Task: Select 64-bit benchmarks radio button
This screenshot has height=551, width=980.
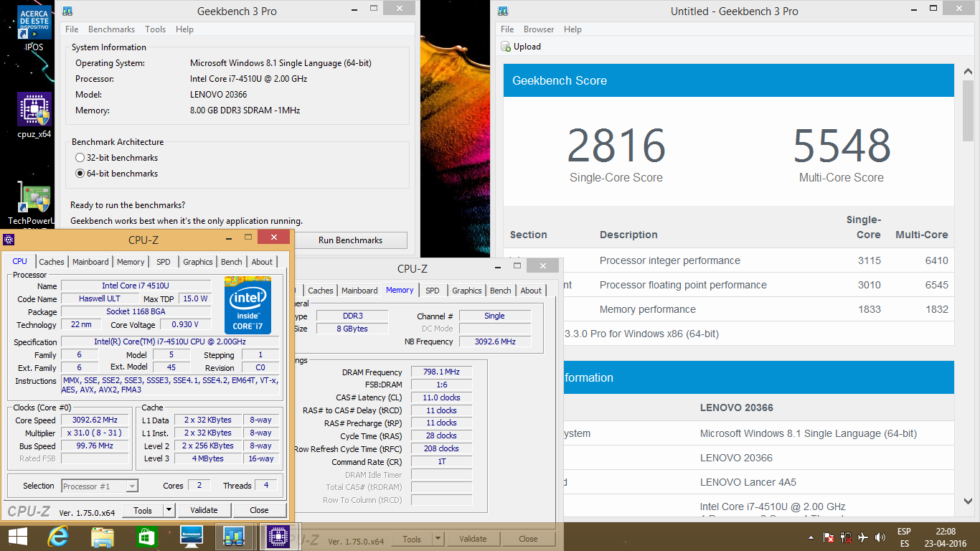Action: coord(80,174)
